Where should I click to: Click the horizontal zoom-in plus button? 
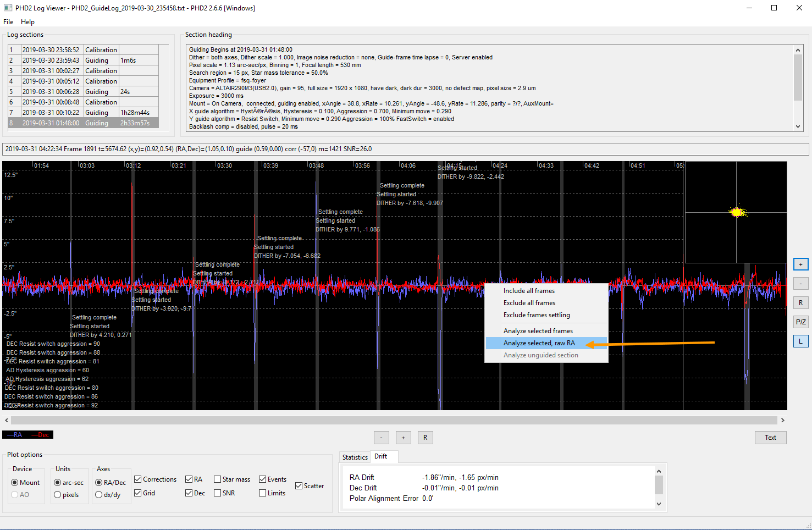point(403,438)
